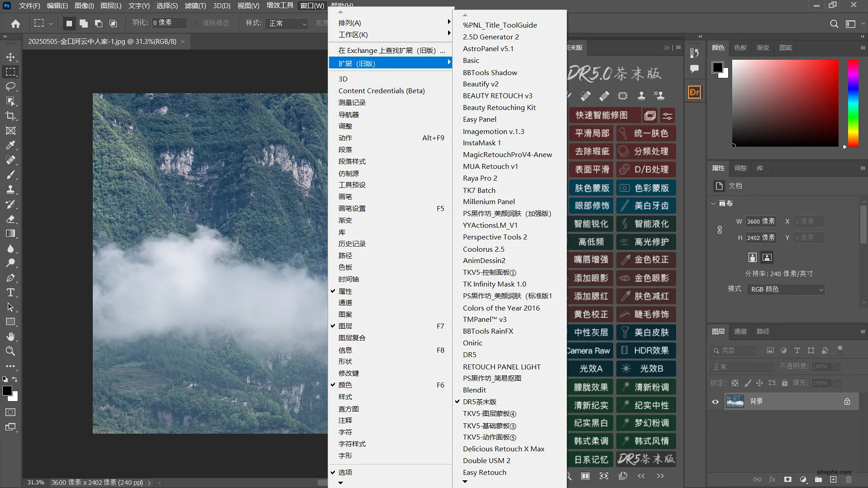Open the 样式 dropdown showing 正常

286,23
